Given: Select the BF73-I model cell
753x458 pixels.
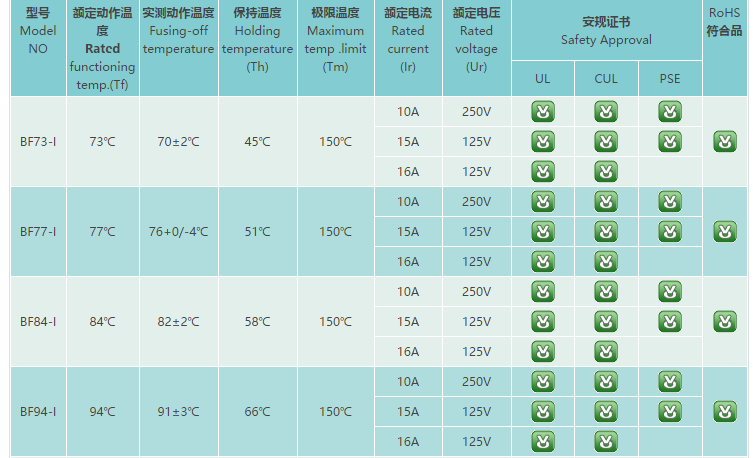Looking at the screenshot, I should pos(38,142).
